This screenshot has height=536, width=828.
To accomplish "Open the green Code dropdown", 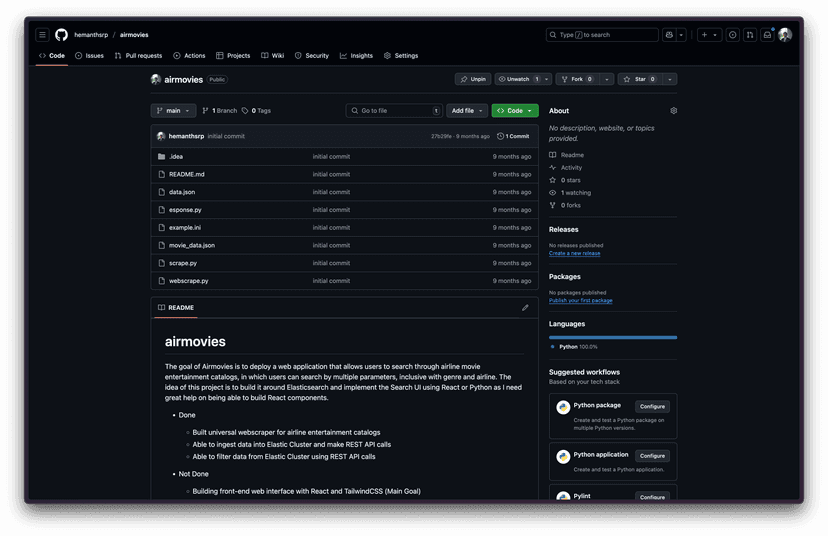I will click(514, 111).
